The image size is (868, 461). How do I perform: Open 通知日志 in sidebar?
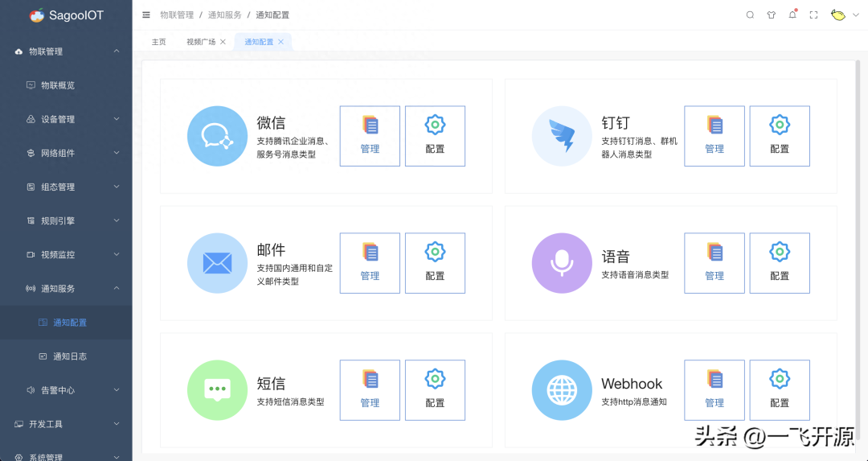point(66,356)
